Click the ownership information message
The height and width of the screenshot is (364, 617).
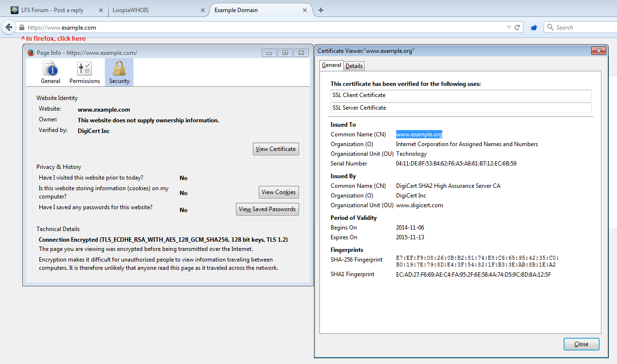148,120
